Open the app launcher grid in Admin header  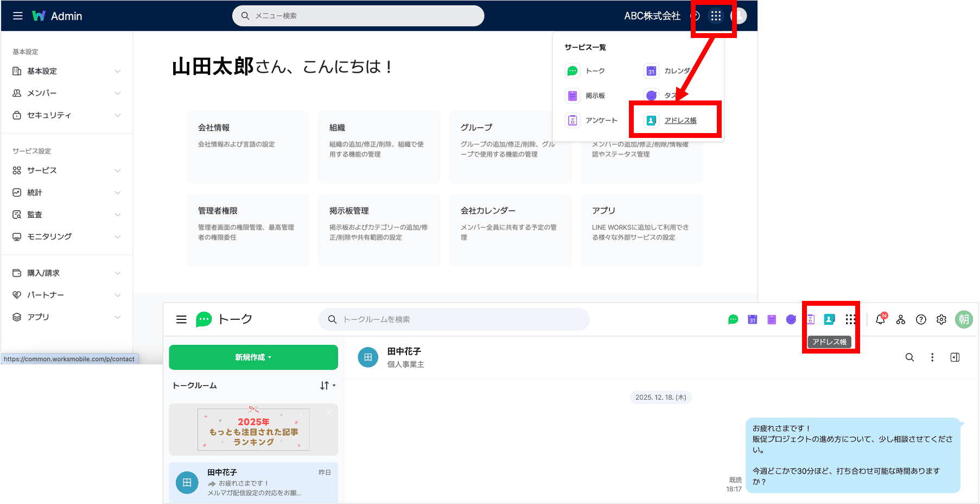point(715,16)
